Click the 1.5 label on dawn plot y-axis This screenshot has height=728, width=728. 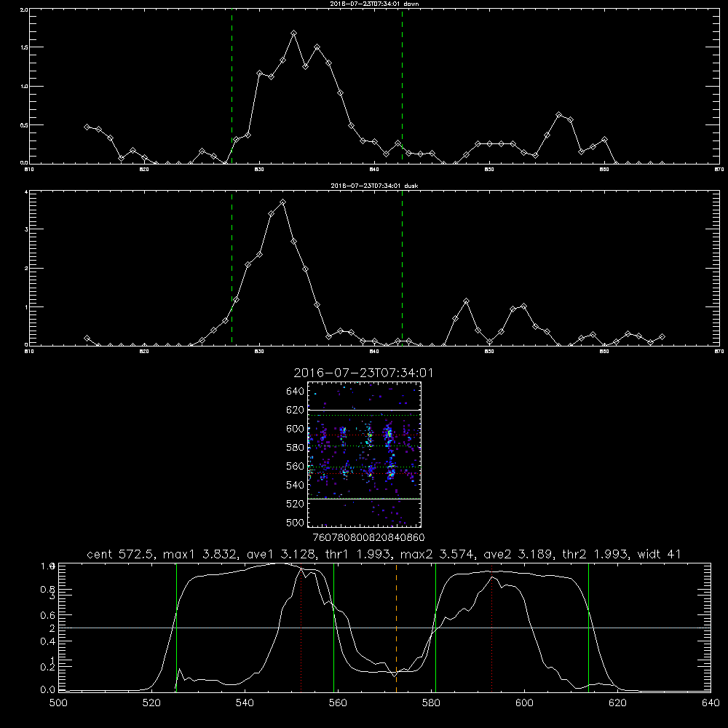[x=24, y=47]
